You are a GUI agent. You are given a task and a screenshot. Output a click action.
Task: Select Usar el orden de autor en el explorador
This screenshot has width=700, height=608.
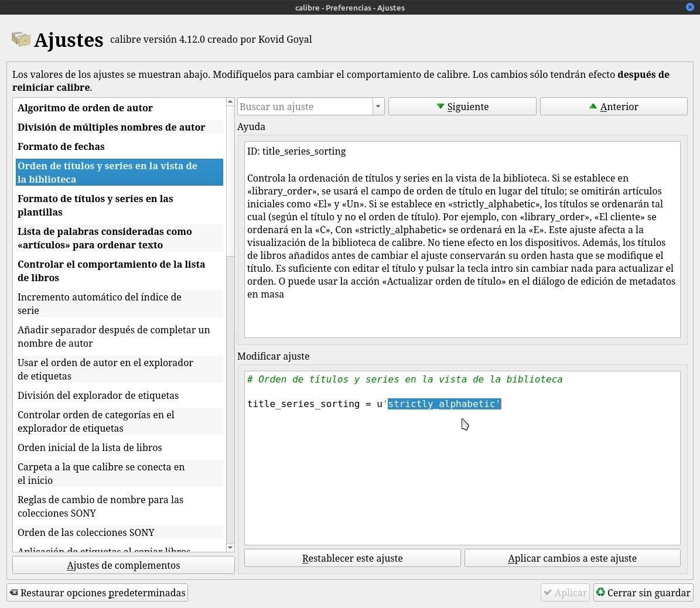pyautogui.click(x=119, y=369)
